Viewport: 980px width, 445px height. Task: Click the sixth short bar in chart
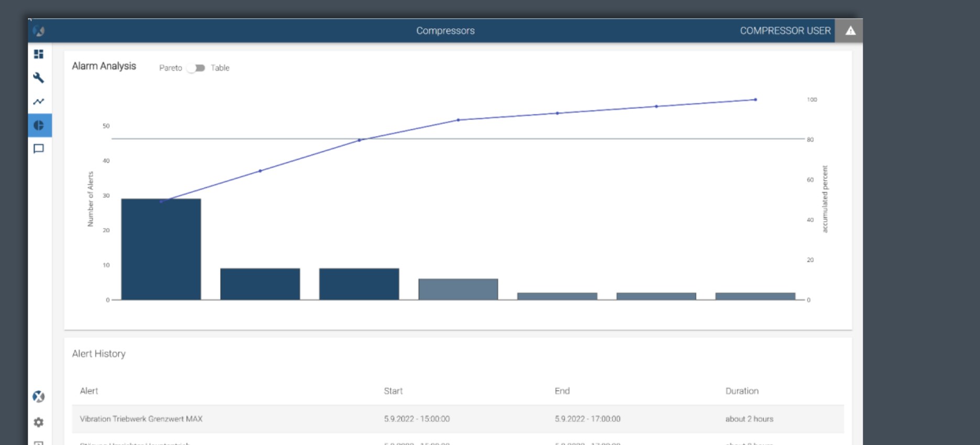tap(656, 296)
